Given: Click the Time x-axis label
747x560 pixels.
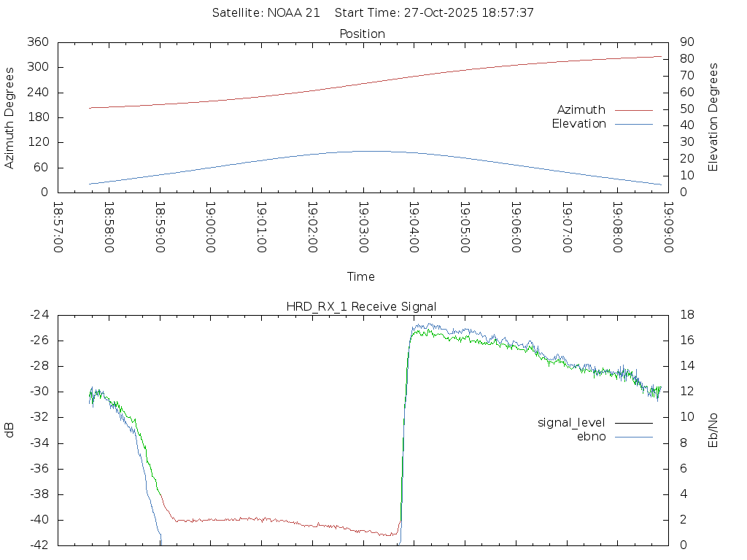Looking at the screenshot, I should point(361,277).
